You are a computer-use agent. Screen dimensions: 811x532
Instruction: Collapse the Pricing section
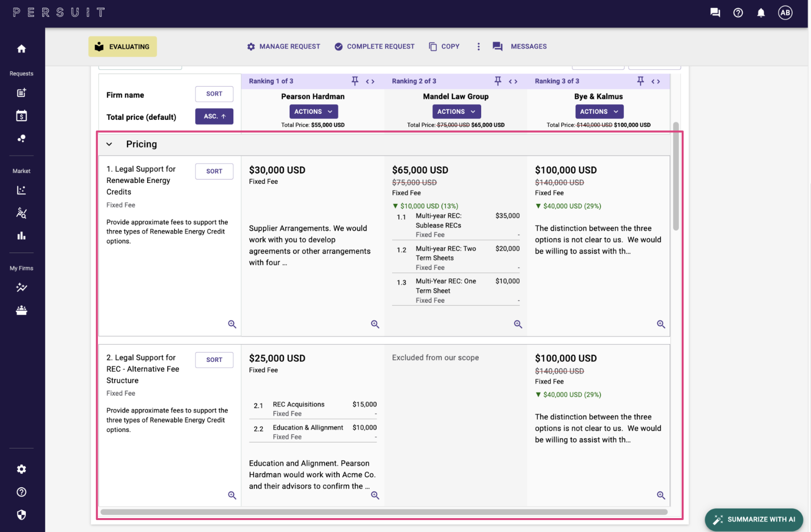point(109,144)
